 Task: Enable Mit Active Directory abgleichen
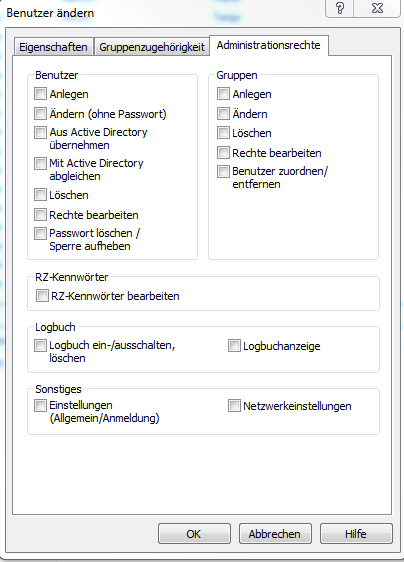(40, 163)
